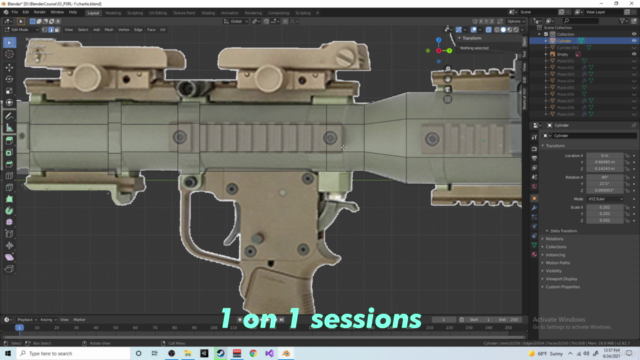The width and height of the screenshot is (640, 360).
Task: Expand the Relations panel
Action: (x=553, y=239)
